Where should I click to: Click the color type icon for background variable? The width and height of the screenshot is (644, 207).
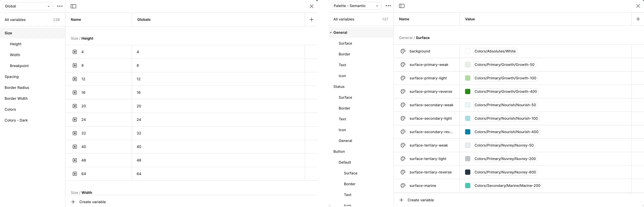[403, 51]
